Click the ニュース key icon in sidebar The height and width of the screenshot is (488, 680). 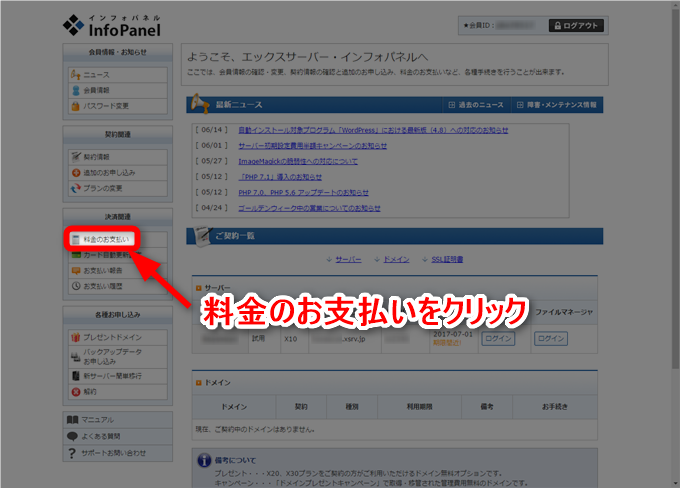pyautogui.click(x=75, y=75)
